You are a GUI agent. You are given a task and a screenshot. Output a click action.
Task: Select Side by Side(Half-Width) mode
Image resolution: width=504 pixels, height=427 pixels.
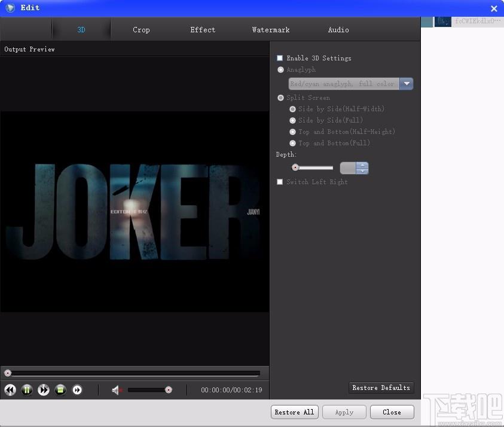pyautogui.click(x=292, y=109)
